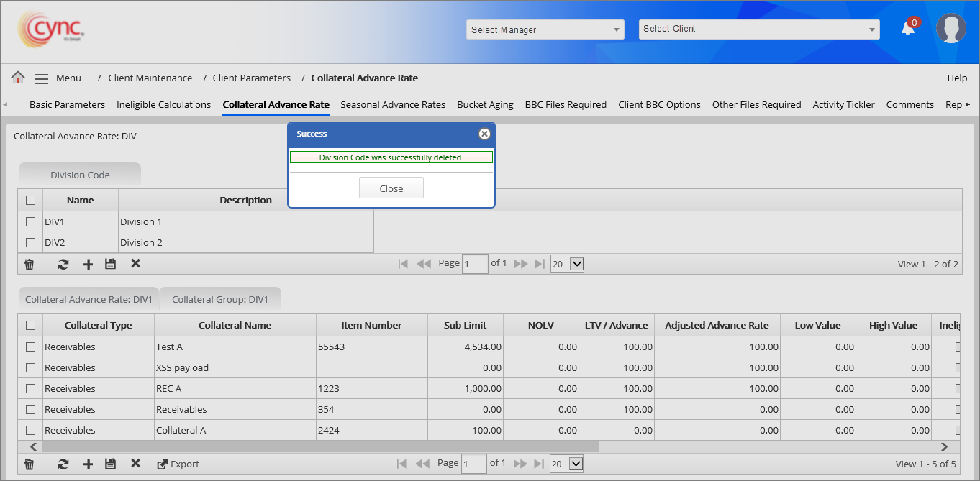Viewport: 980px width, 481px height.
Task: Select the checkbox for REC A row
Action: click(30, 388)
